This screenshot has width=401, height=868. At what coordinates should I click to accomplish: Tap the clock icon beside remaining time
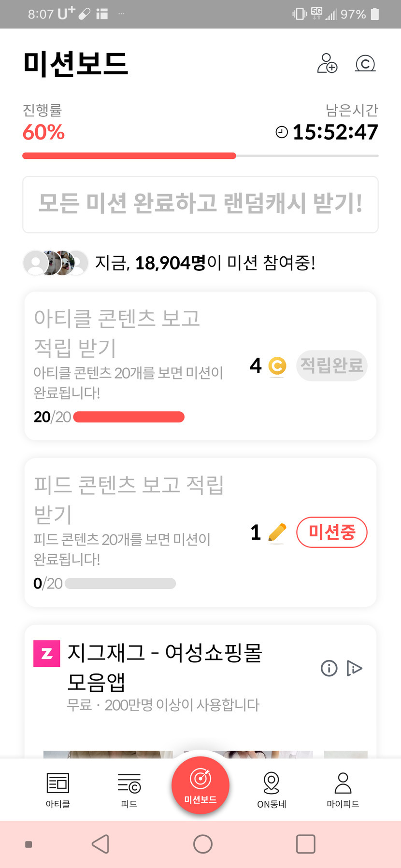tap(281, 132)
